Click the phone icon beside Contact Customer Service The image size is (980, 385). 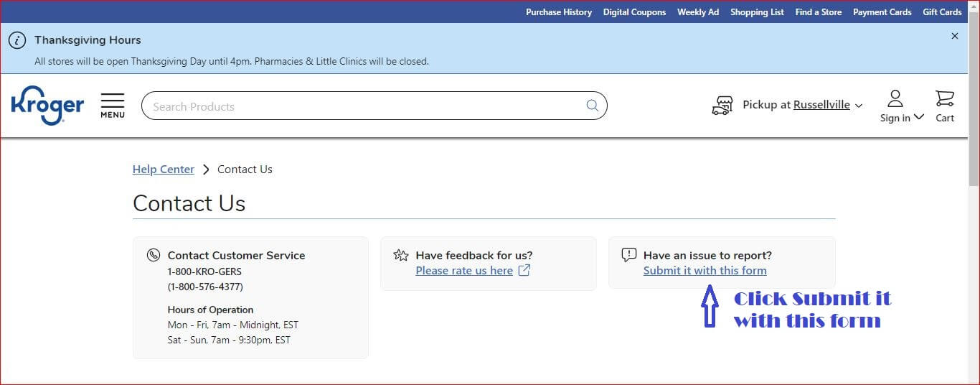click(153, 255)
